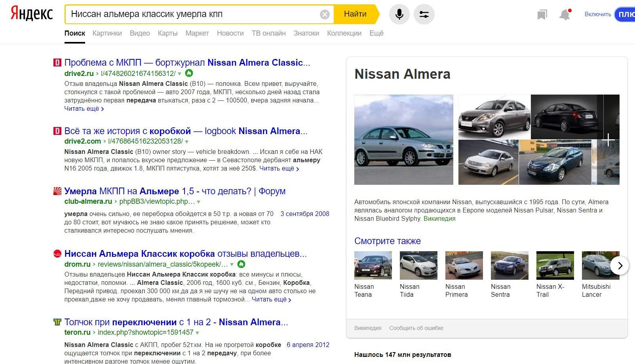635x364 pixels.
Task: Open the dark blue Almera photo in the gallery
Action: 555,162
